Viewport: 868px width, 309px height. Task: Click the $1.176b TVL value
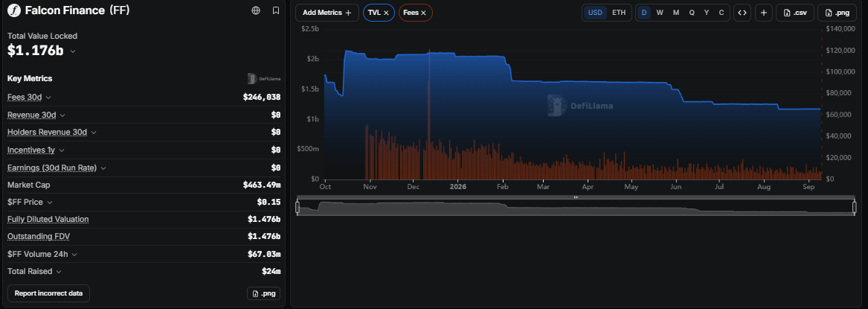coord(36,51)
